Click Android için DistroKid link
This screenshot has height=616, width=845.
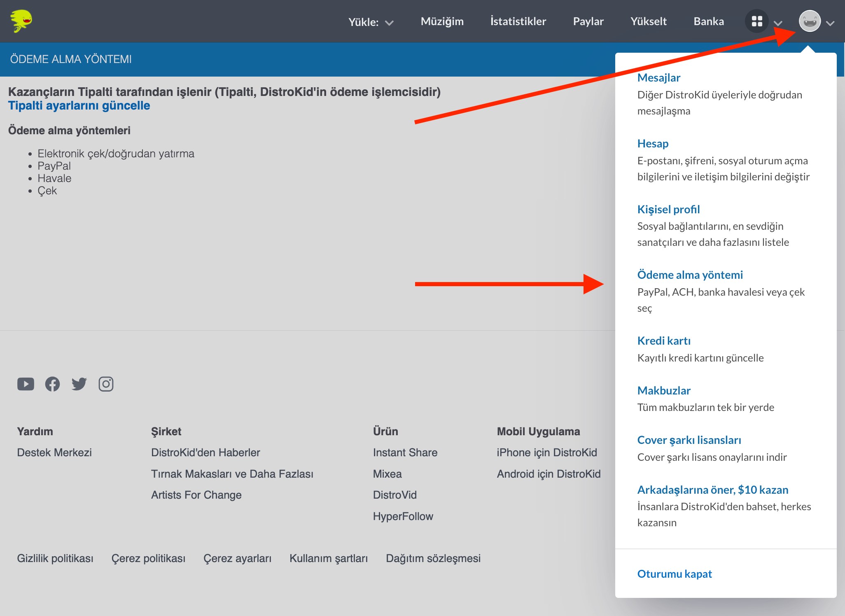coord(549,474)
